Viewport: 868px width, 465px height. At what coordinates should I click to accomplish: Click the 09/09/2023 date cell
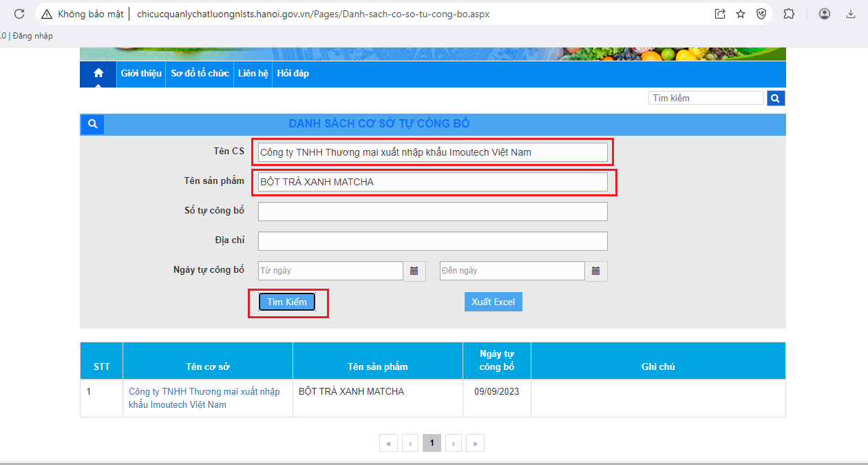[497, 398]
